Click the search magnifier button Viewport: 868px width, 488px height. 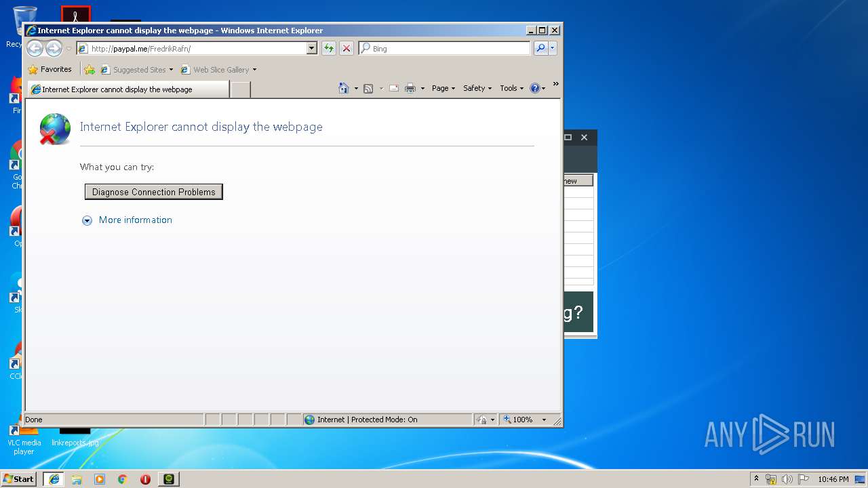tap(540, 48)
